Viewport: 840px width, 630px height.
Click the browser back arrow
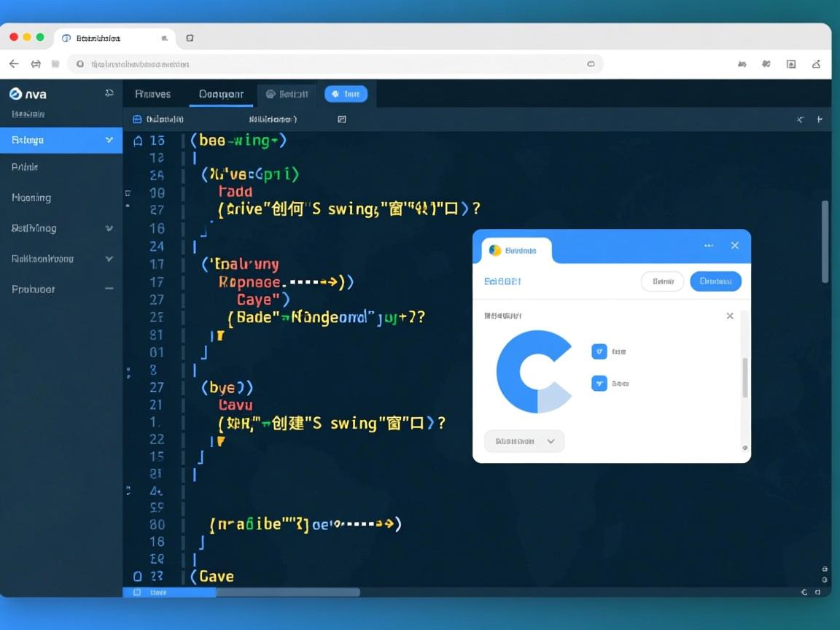14,64
